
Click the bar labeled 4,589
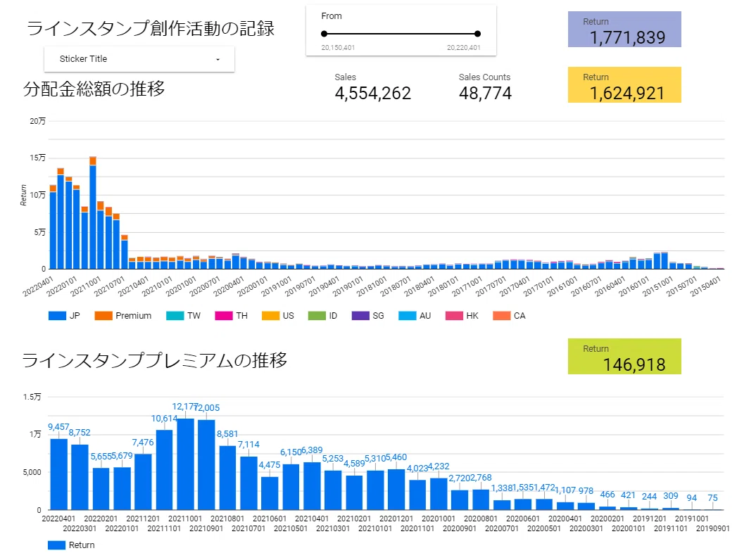pos(354,492)
